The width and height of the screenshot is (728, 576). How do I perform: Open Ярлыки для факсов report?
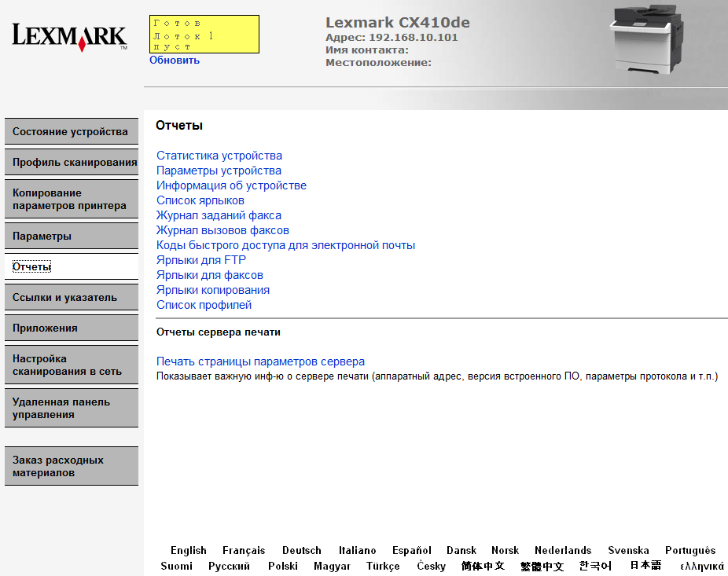tap(209, 275)
